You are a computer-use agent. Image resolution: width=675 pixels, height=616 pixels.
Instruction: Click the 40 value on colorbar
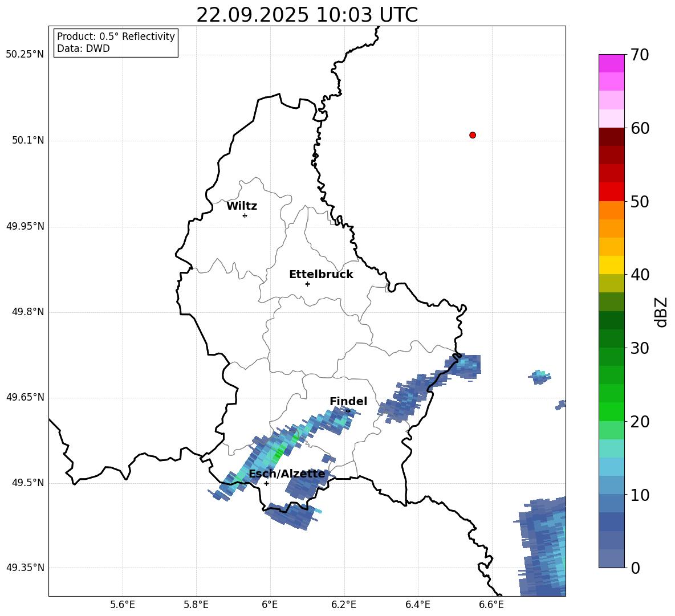640,275
